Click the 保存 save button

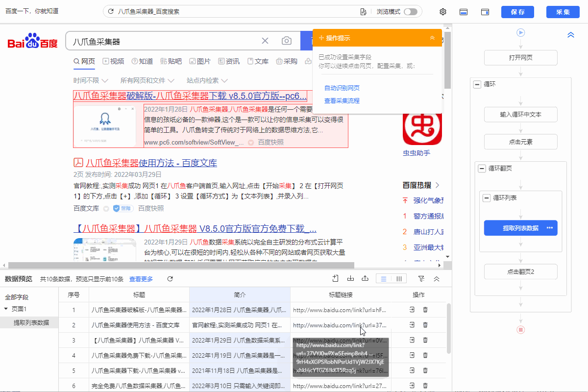(517, 12)
